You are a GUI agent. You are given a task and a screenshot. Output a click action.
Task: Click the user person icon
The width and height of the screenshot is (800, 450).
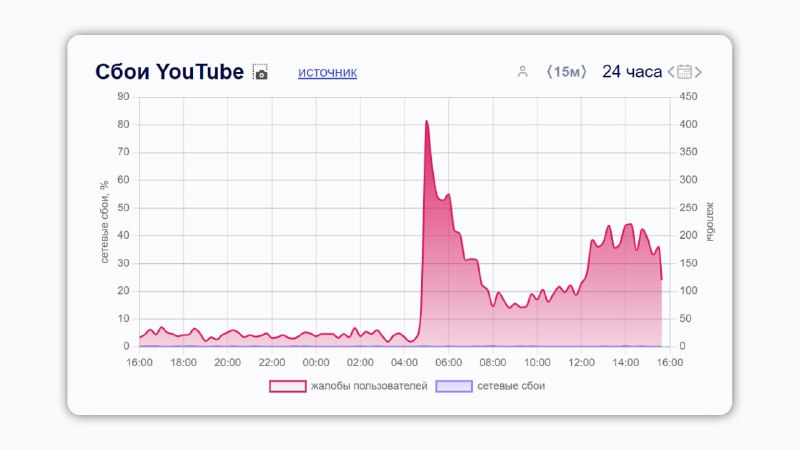(522, 71)
